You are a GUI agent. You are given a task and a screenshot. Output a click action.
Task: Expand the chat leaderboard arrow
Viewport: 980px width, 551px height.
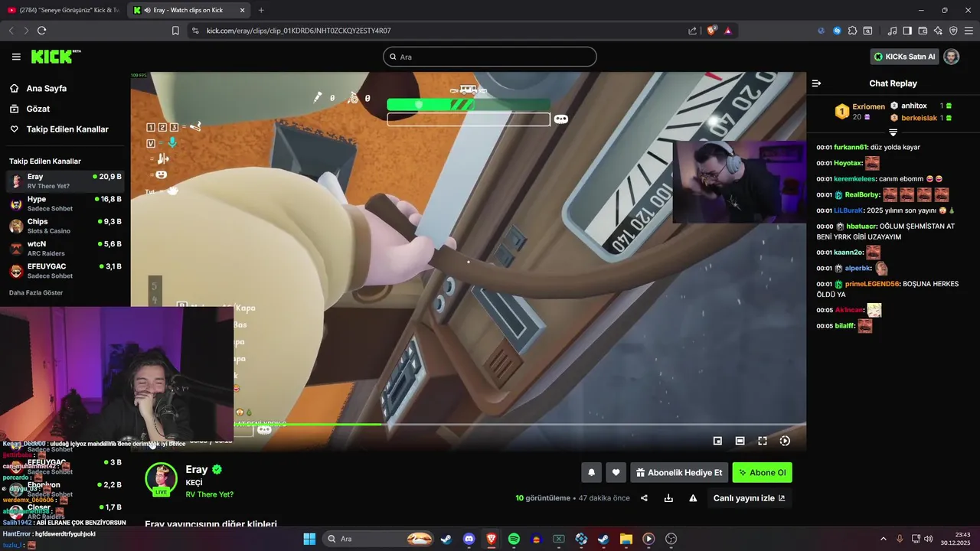tap(893, 133)
